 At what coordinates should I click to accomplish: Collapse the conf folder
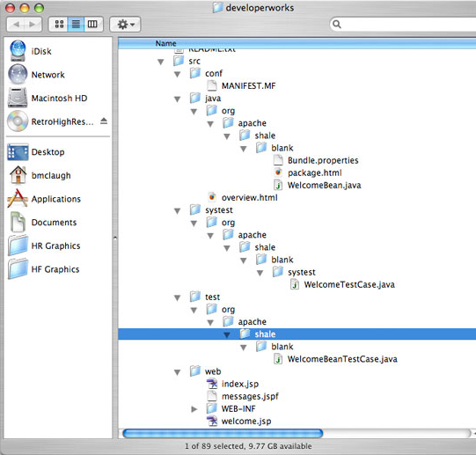point(178,74)
